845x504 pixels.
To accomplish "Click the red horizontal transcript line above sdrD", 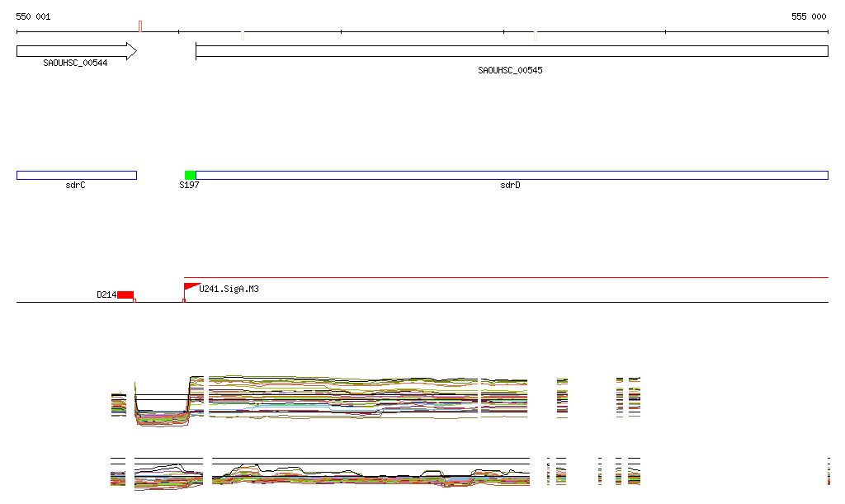I will coord(506,277).
